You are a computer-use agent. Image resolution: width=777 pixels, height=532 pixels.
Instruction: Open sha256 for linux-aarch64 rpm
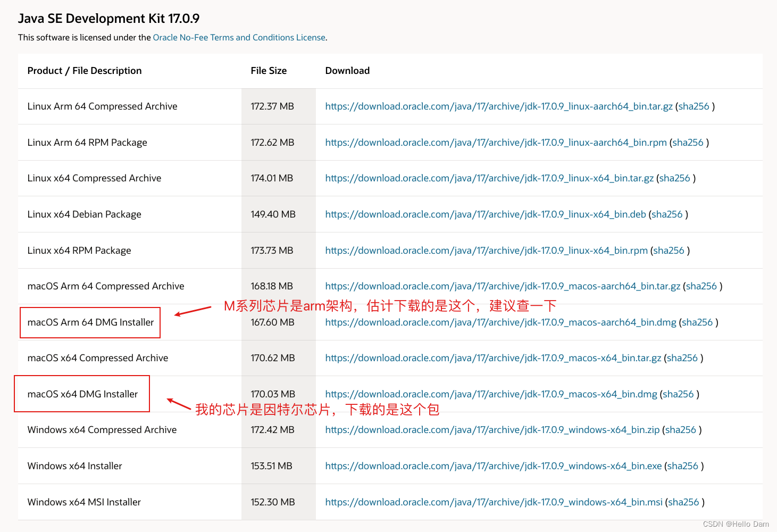pos(688,143)
